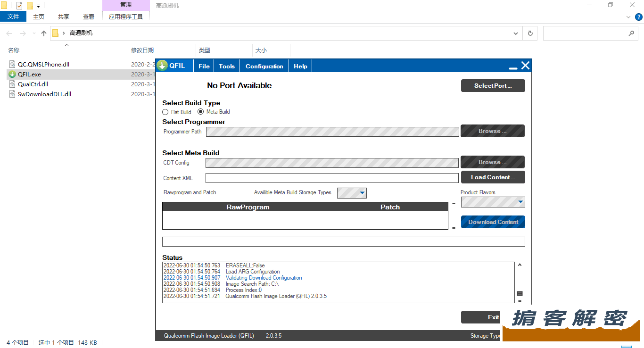Click the Exit button in QFIL
Viewport: 644px width, 348px height.
click(x=482, y=317)
